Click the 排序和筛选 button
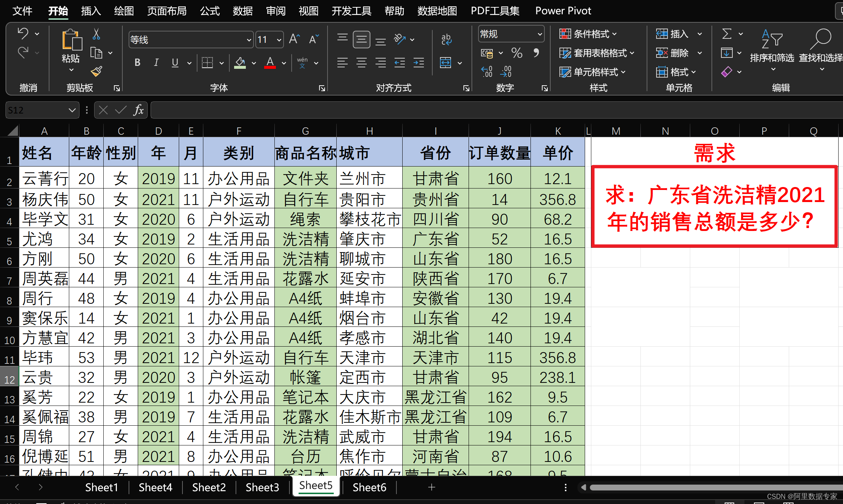This screenshot has width=843, height=504. 772,48
